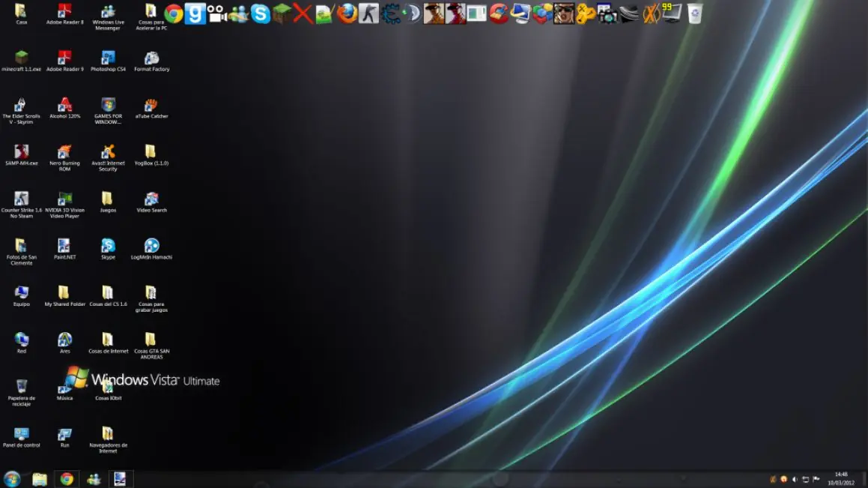This screenshot has width=868, height=488.
Task: Launch Mozilla Firefox from the top dock
Action: click(x=347, y=13)
